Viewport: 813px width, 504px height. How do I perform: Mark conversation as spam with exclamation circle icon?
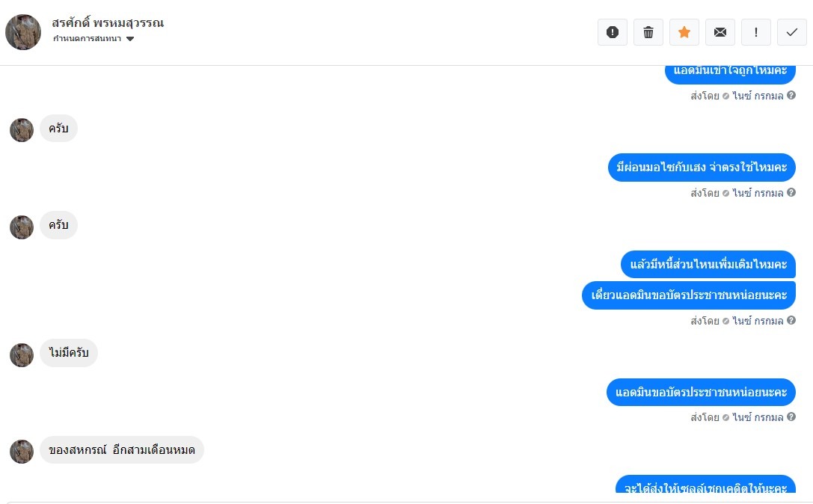click(x=613, y=32)
